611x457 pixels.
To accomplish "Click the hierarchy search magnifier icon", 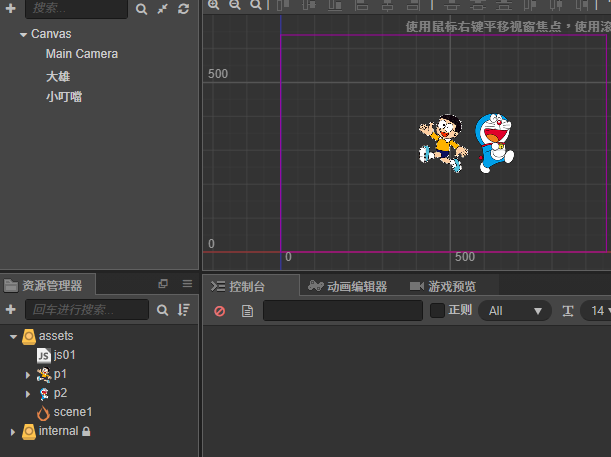I will coord(141,9).
